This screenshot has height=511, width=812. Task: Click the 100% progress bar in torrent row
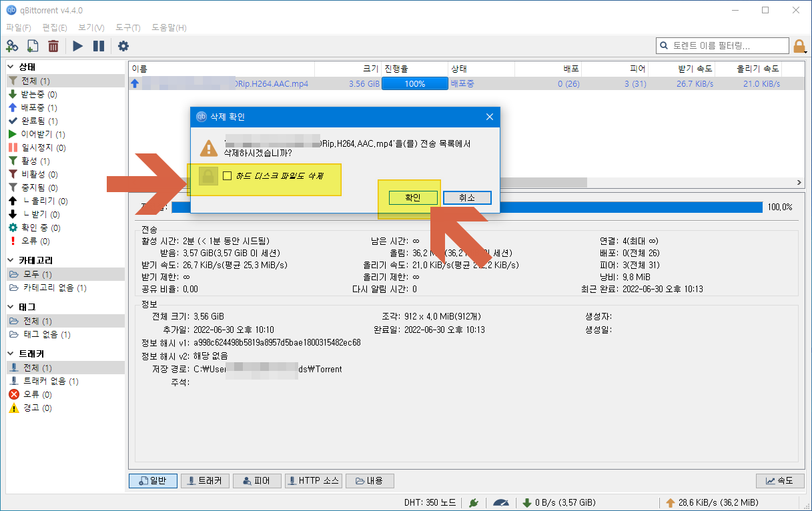[414, 83]
